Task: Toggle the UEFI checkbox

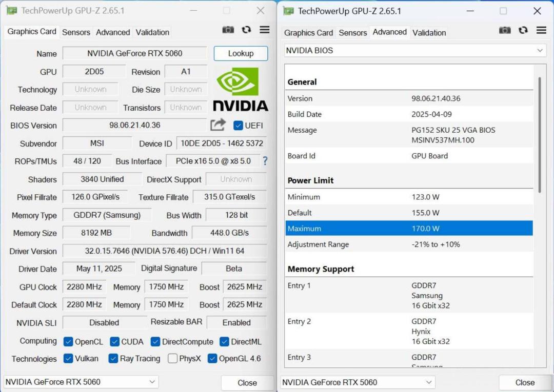Action: tap(238, 125)
